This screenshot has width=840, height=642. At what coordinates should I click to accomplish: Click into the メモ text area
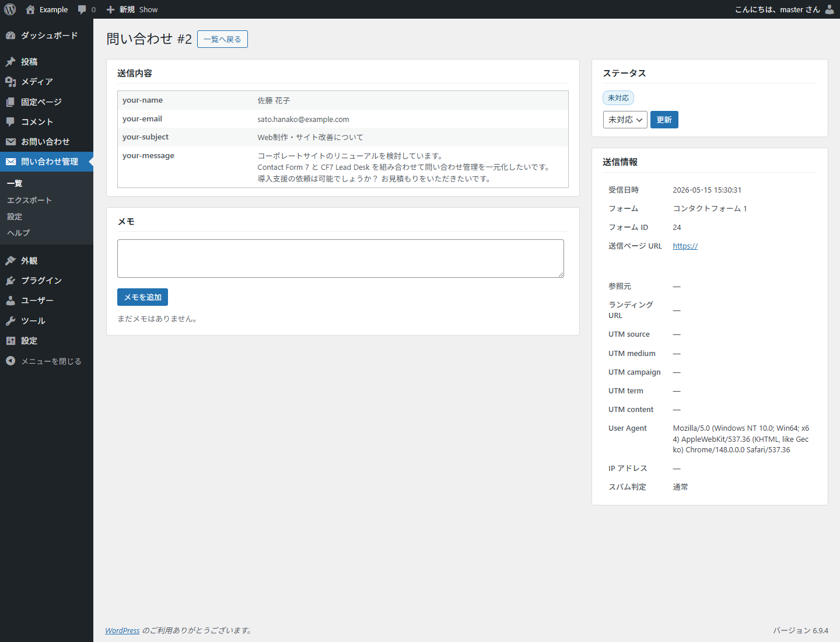click(341, 259)
